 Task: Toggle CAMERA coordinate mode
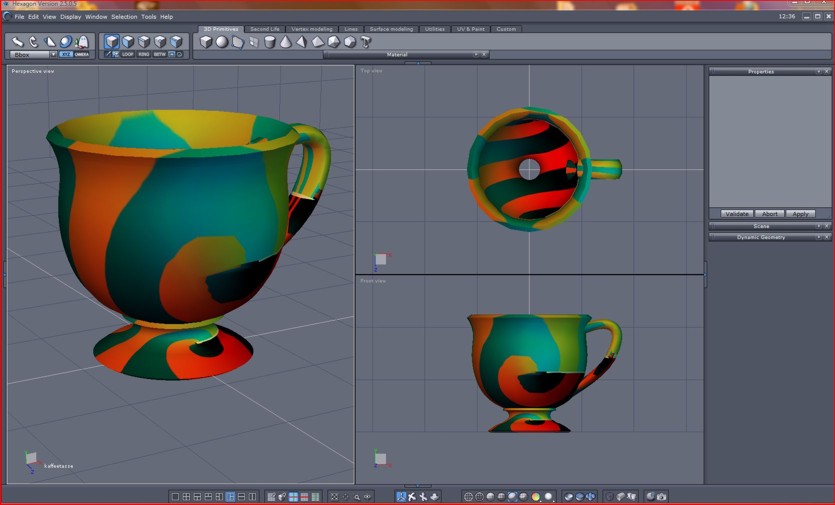click(82, 54)
